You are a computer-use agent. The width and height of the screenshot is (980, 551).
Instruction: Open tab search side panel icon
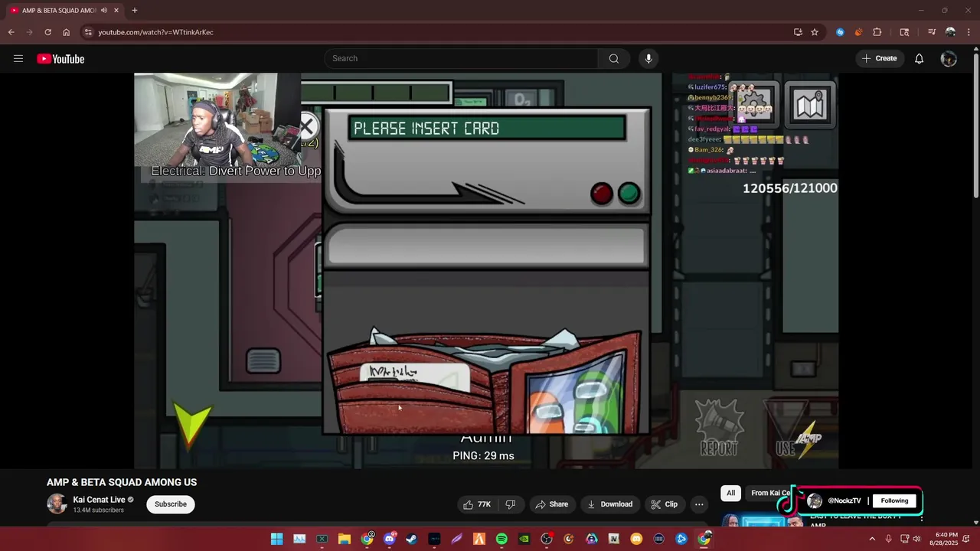coord(904,32)
